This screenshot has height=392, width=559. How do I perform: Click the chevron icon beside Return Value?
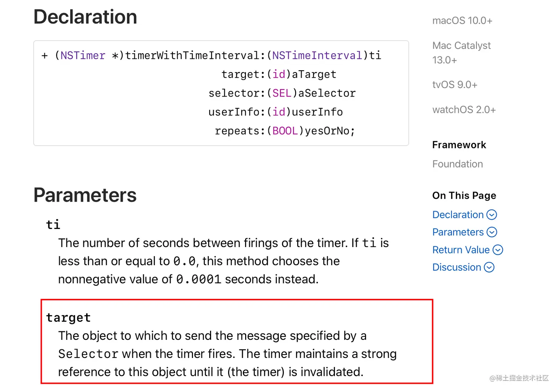click(498, 250)
